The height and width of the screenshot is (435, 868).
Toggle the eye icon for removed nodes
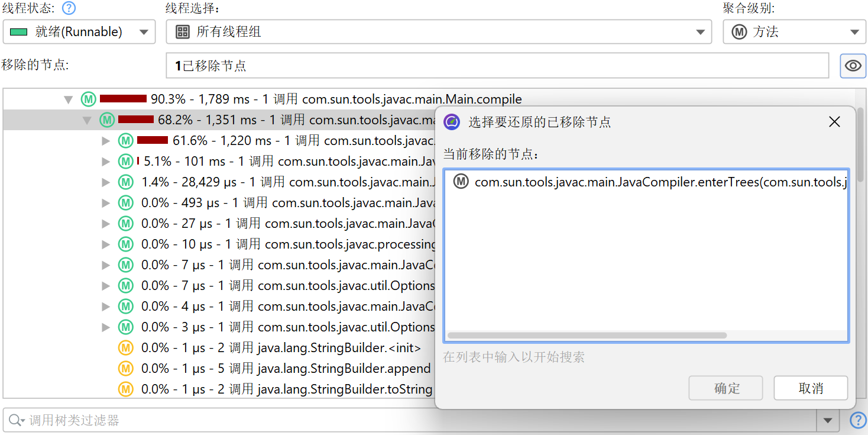(x=853, y=66)
